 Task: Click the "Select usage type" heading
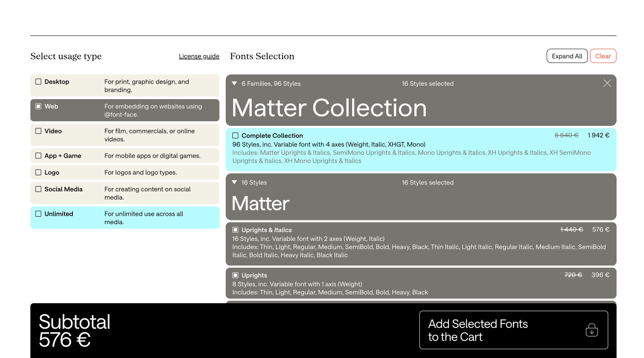tap(66, 56)
